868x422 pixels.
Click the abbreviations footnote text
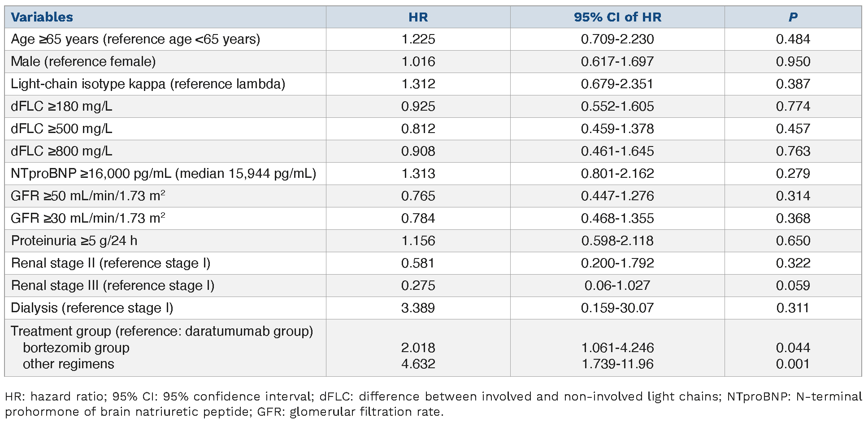(433, 404)
